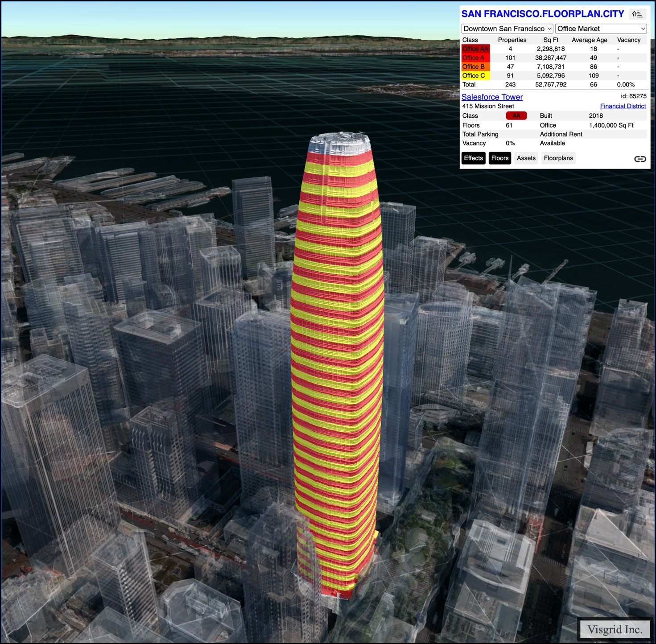Pick the Office C yellow swatch
The image size is (656, 644).
475,76
